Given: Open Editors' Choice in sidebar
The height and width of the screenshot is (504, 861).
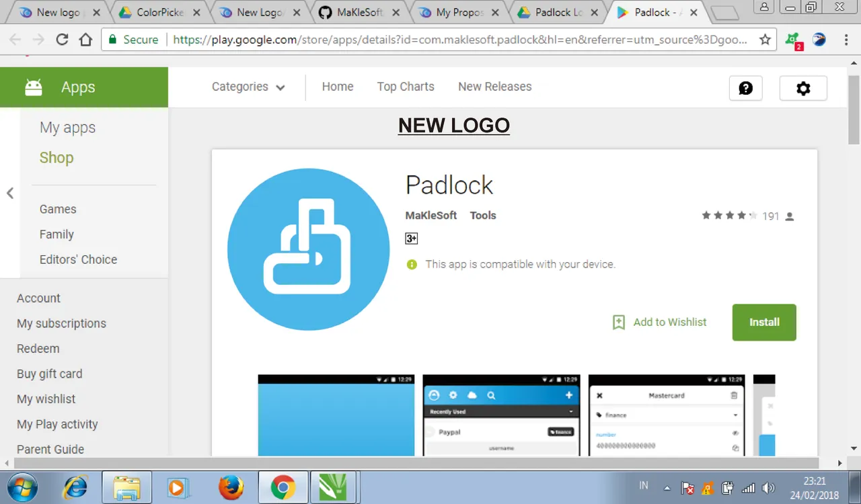Looking at the screenshot, I should [x=78, y=259].
